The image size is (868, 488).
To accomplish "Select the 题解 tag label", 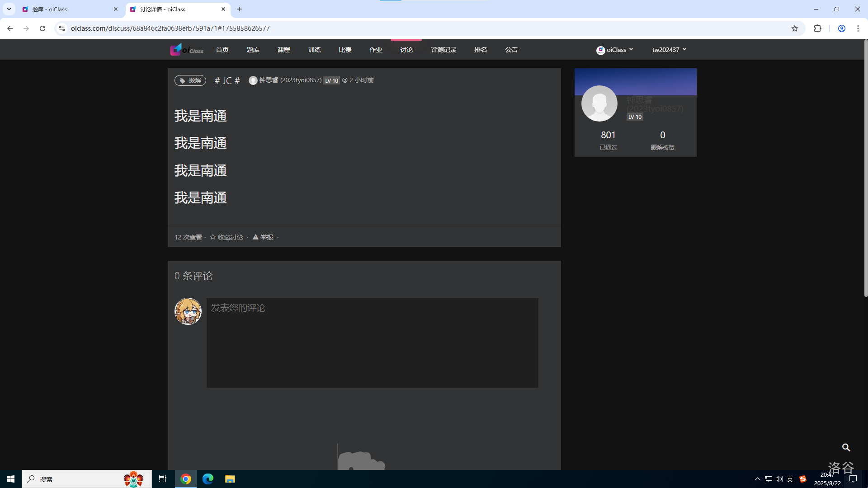I will point(190,80).
